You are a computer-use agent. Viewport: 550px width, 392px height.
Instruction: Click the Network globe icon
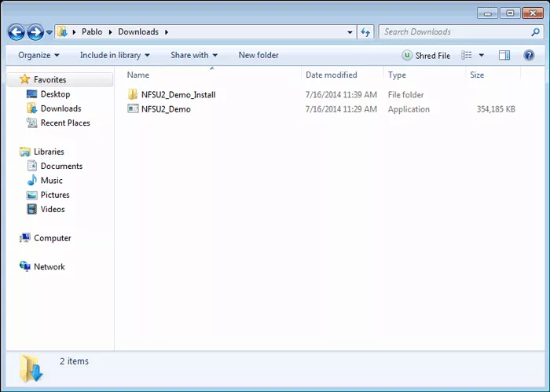click(24, 266)
